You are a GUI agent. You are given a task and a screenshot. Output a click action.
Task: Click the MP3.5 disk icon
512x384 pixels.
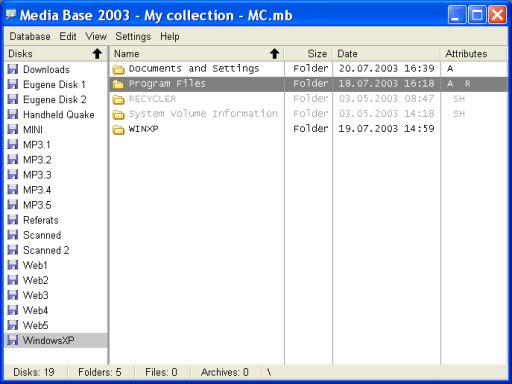click(13, 205)
